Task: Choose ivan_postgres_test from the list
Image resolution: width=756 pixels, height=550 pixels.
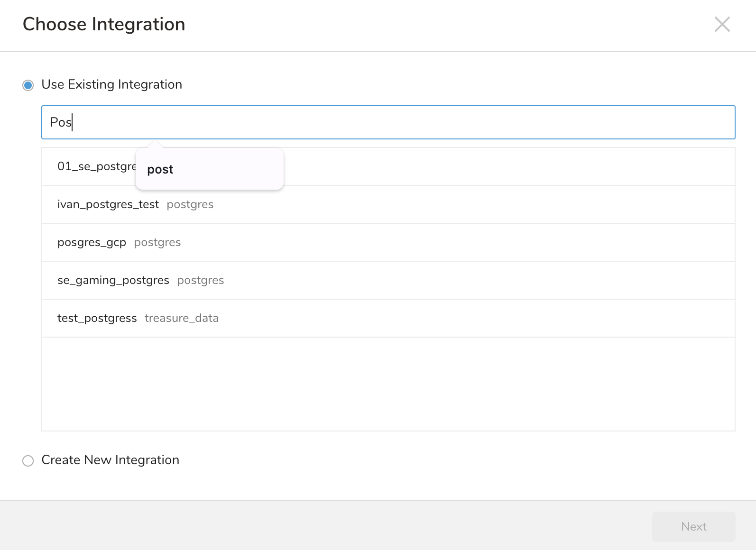Action: tap(108, 204)
